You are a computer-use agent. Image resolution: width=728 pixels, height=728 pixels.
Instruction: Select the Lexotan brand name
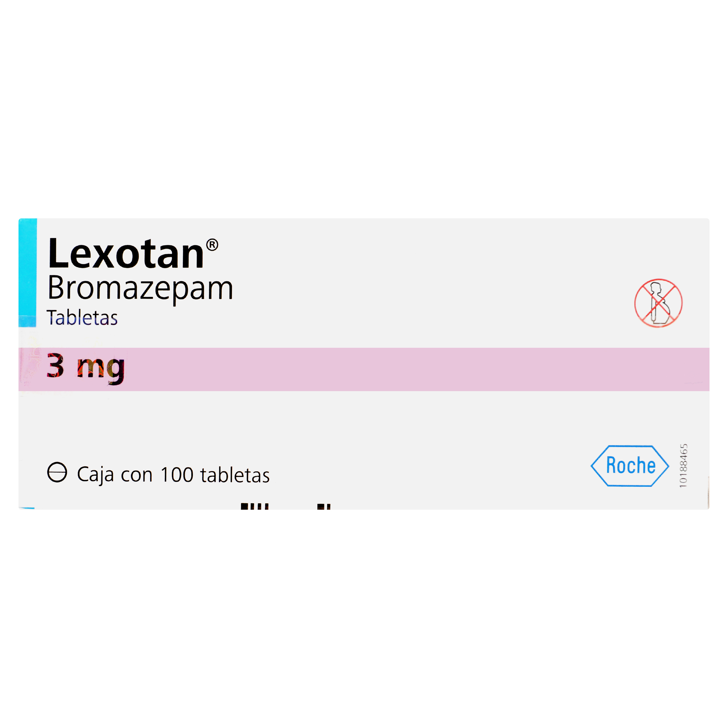(126, 254)
